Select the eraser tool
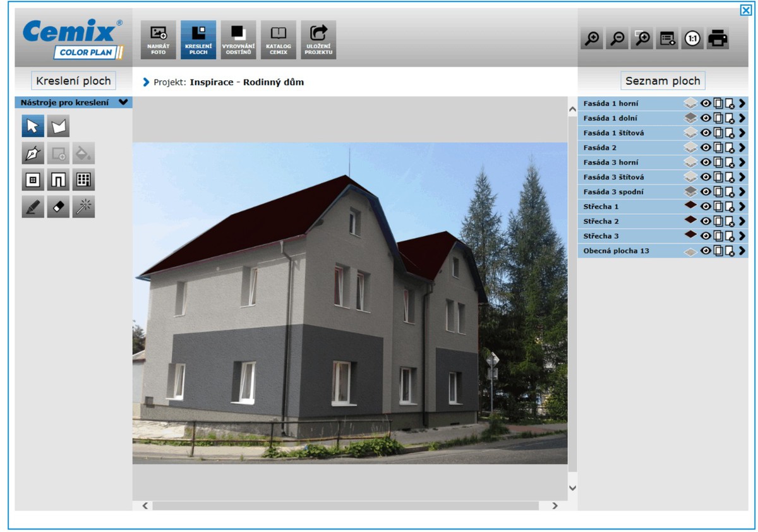This screenshot has width=758, height=532. pos(58,207)
